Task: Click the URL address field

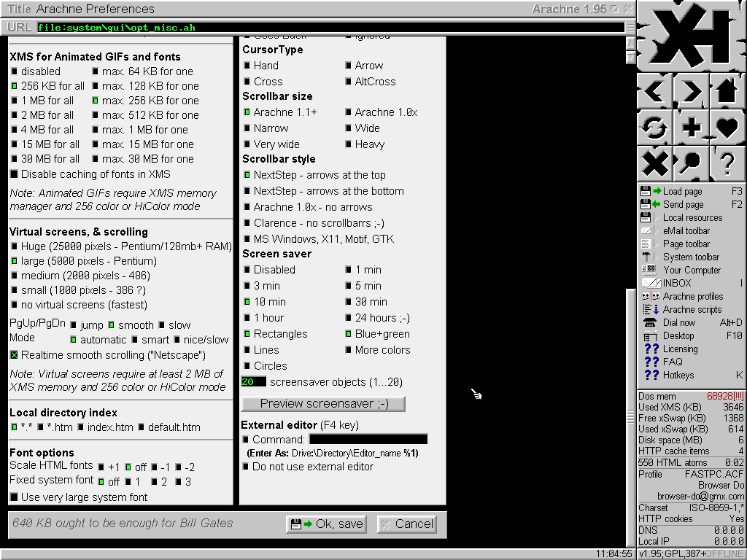Action: 331,28
